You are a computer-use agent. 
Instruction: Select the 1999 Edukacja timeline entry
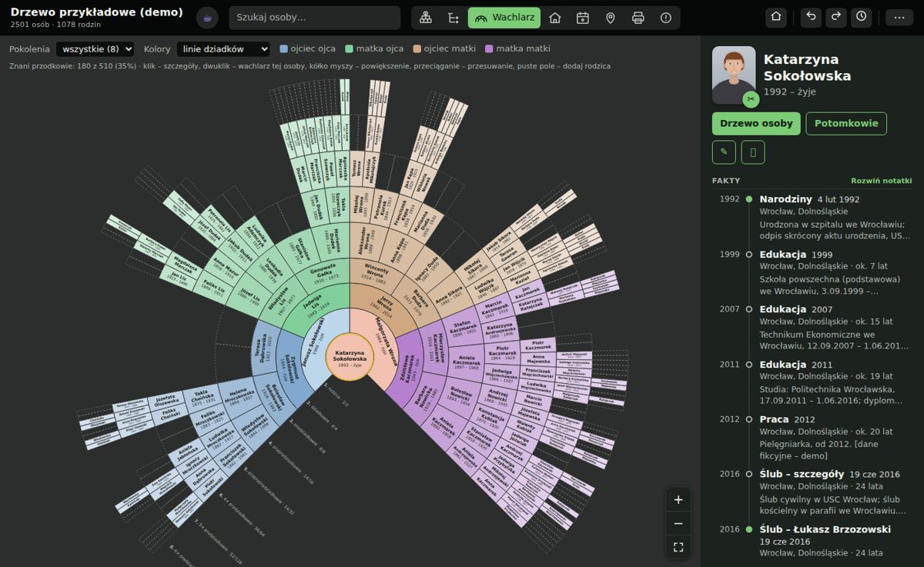coord(812,272)
